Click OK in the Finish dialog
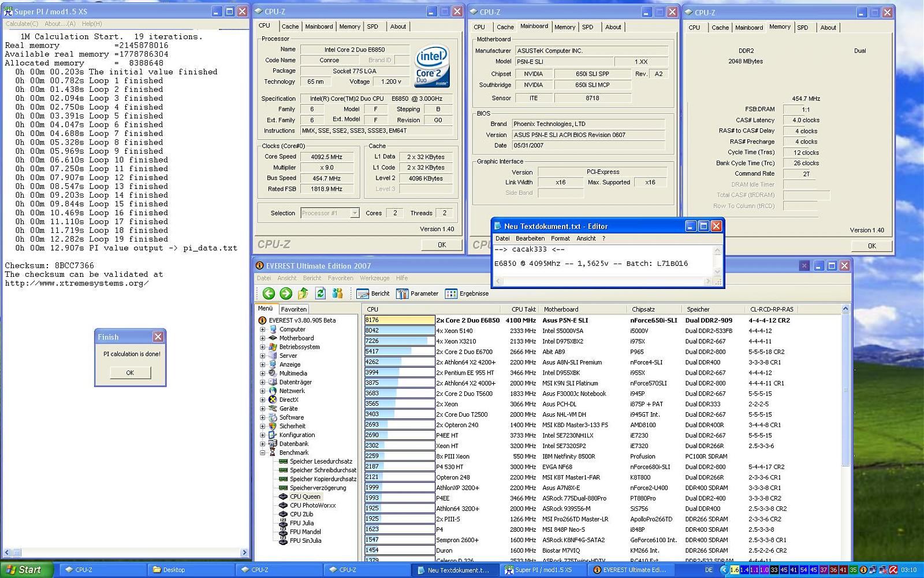 130,373
